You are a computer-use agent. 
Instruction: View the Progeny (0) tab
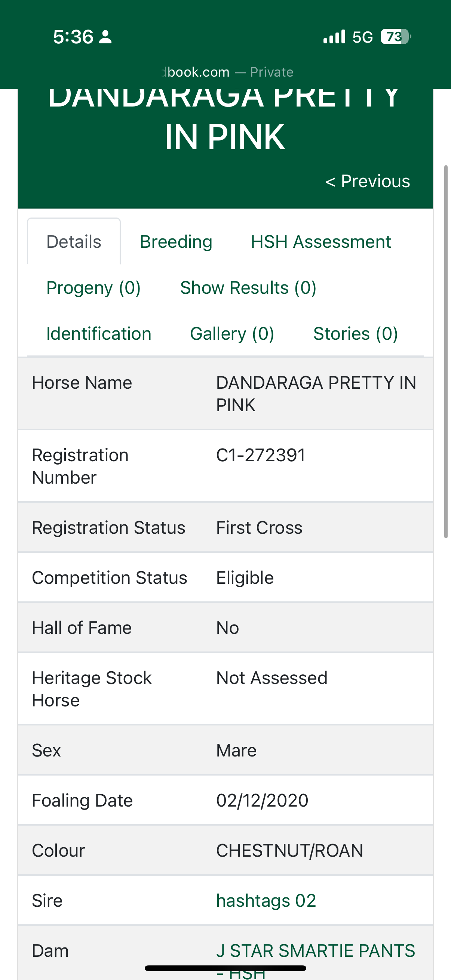point(93,288)
